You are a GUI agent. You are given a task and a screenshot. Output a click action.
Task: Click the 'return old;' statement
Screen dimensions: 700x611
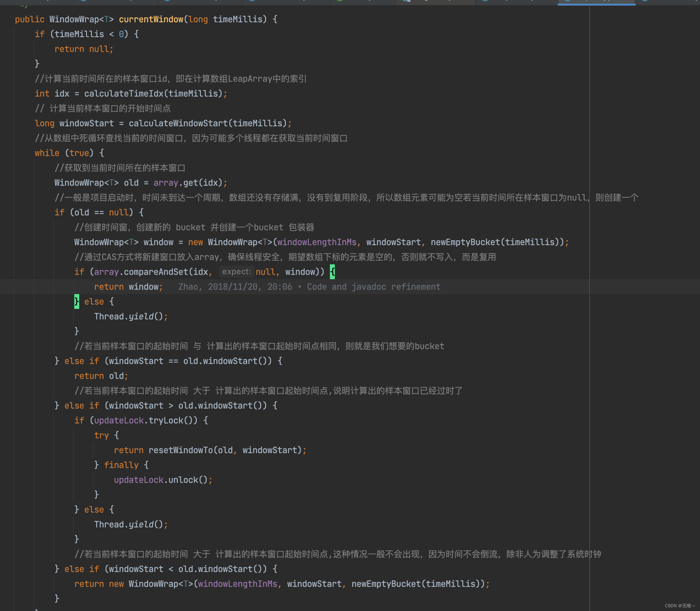click(x=101, y=376)
